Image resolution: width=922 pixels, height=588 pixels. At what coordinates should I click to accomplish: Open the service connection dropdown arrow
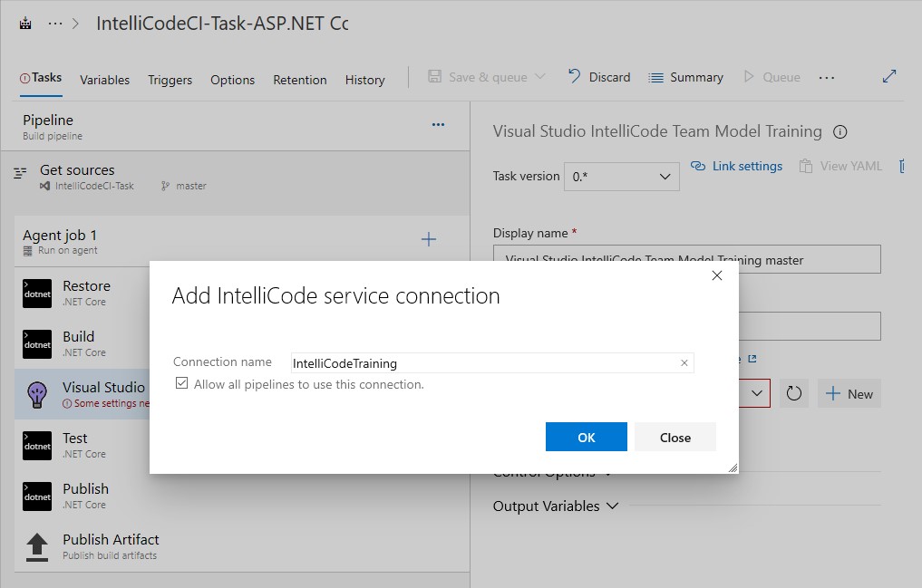click(756, 393)
